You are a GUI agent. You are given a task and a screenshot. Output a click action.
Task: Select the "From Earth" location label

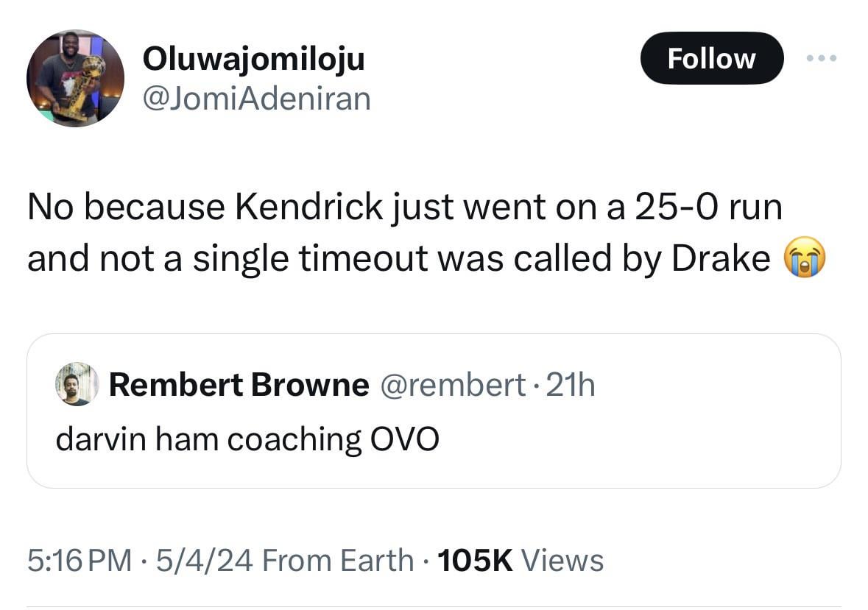pos(337,561)
